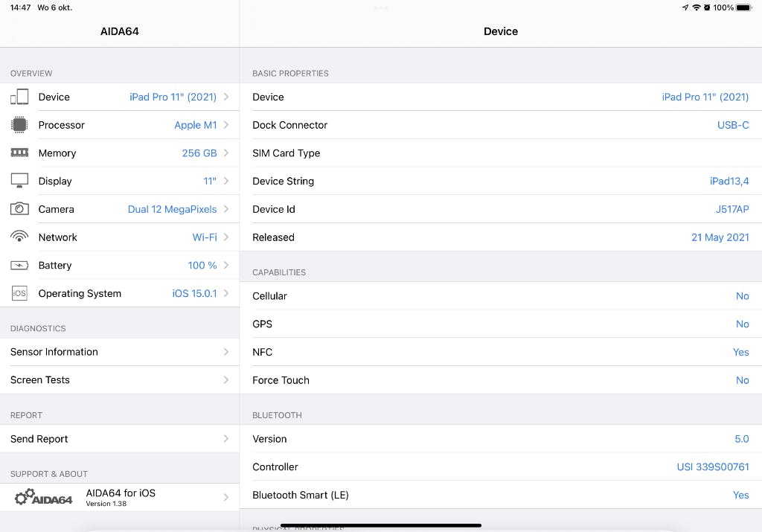
Task: Click the '21 May 2021' Released value
Action: point(720,237)
